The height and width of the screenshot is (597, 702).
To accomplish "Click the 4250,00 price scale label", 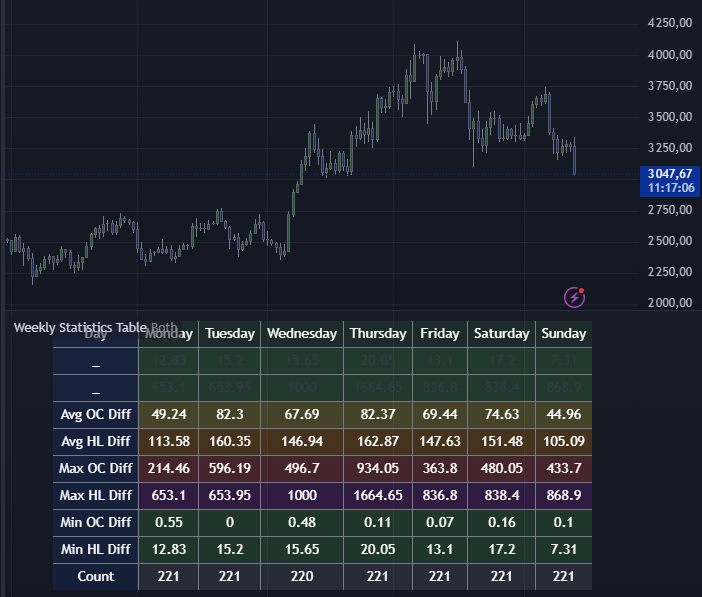I will pyautogui.click(x=671, y=23).
